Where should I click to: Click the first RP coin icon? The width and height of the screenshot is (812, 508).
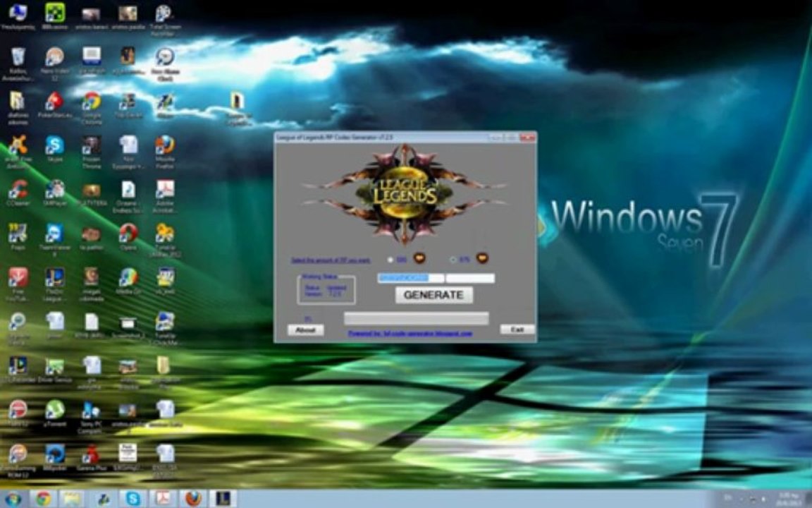[x=419, y=258]
